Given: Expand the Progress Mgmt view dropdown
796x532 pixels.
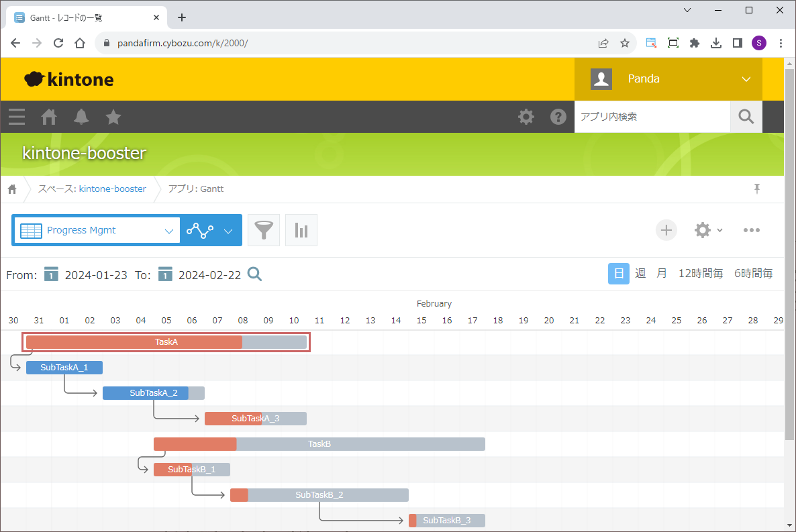Looking at the screenshot, I should (168, 230).
